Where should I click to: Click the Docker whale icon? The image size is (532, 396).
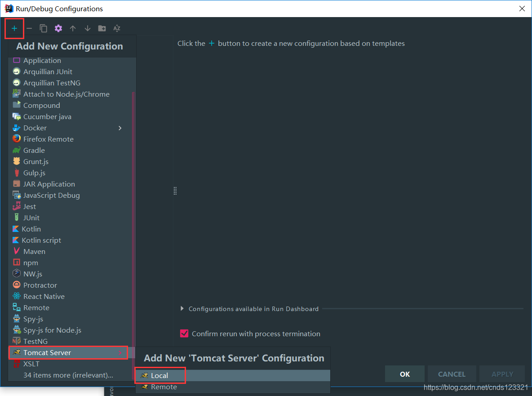(16, 128)
